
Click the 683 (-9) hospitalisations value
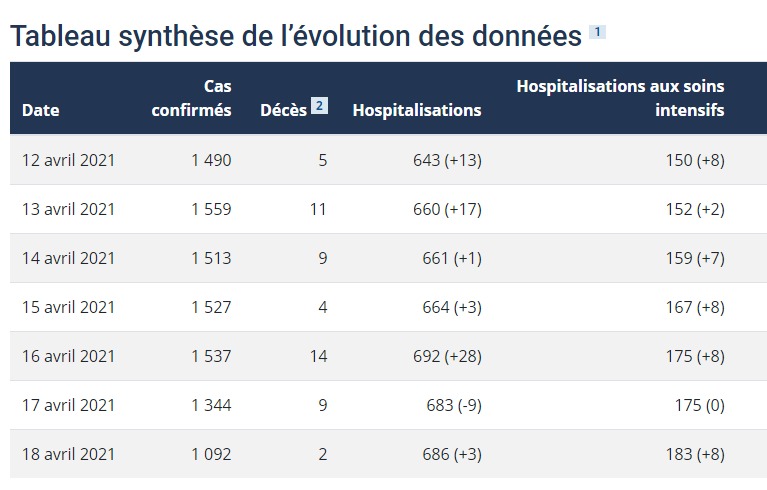tap(454, 405)
